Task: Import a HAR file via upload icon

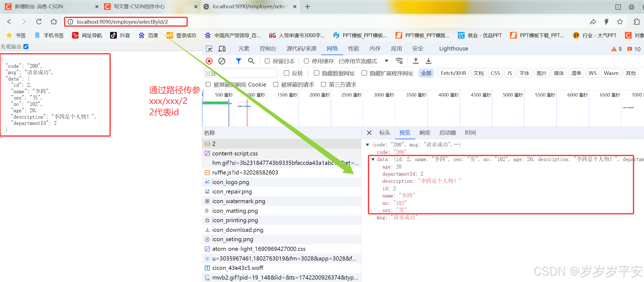Action: point(416,61)
